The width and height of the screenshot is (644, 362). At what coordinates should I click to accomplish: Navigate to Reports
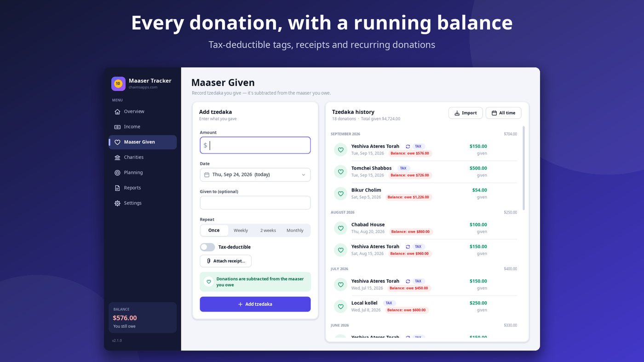point(143,188)
